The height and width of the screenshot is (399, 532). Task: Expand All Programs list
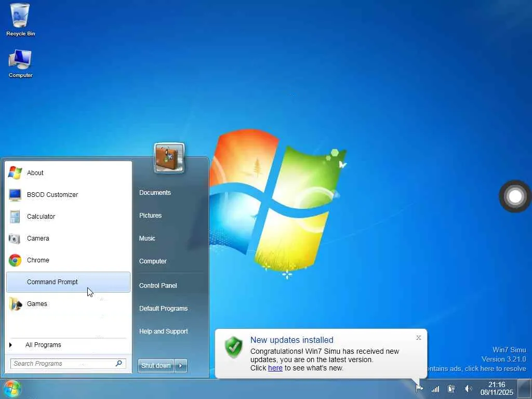click(x=68, y=345)
